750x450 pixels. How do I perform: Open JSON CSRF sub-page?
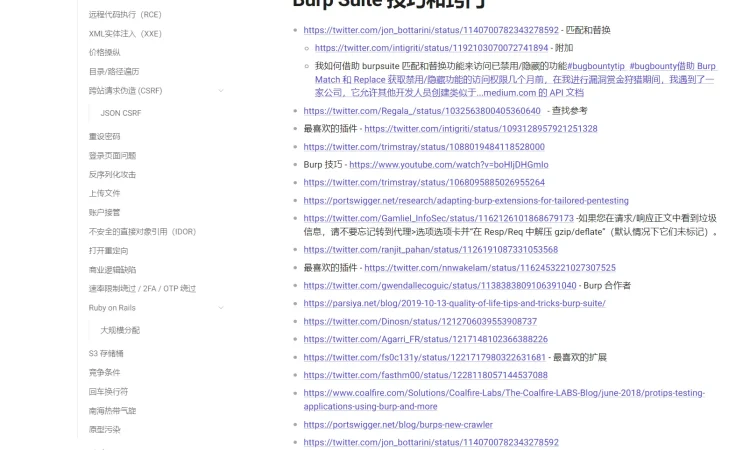pos(121,113)
